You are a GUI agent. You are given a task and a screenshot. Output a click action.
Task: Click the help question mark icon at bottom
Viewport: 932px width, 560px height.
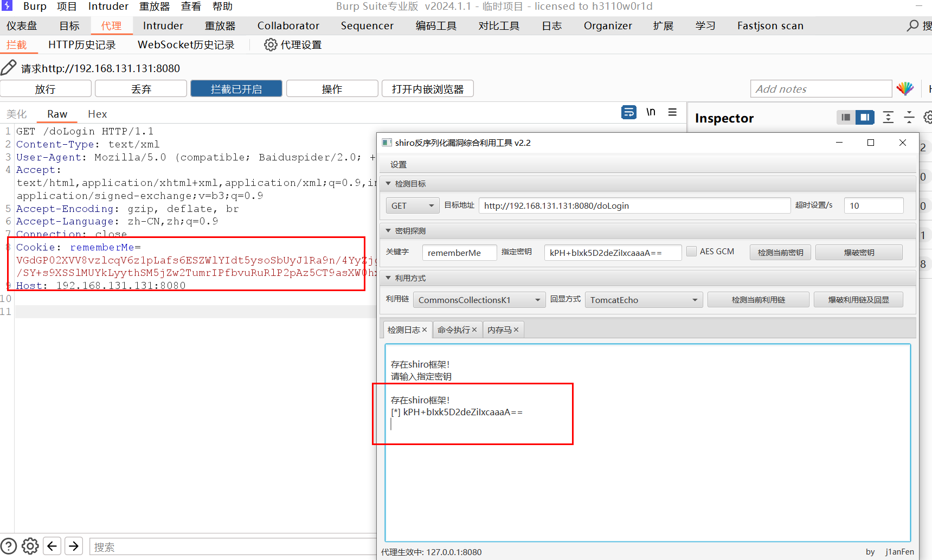pos(9,546)
